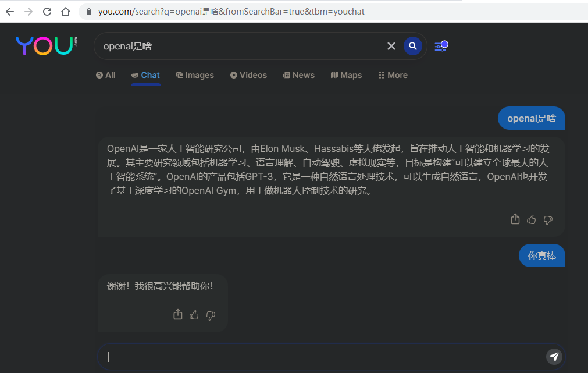Thumbs up the OpenAI explanation answer
This screenshot has width=588, height=373.
pos(532,219)
